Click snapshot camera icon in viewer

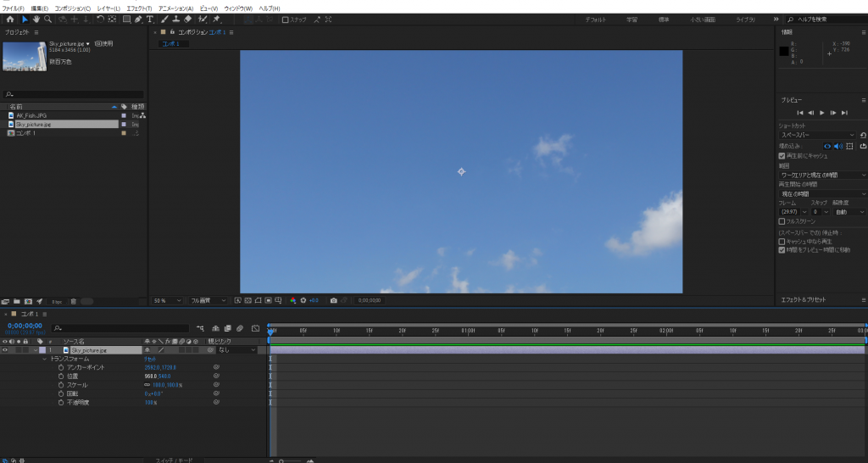pos(333,301)
